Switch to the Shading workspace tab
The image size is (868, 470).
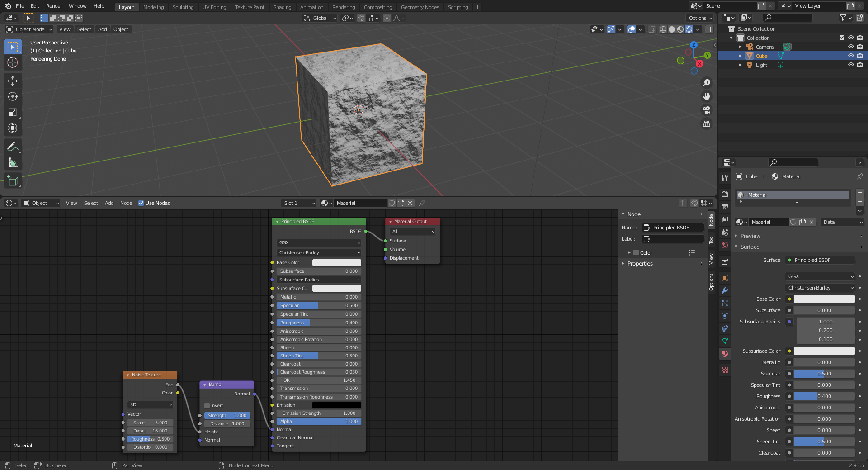[282, 7]
